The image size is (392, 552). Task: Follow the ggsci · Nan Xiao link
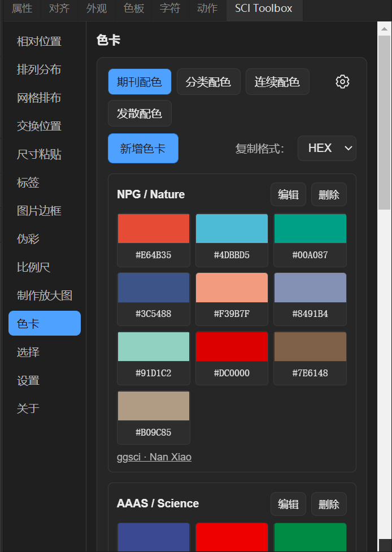pos(154,457)
